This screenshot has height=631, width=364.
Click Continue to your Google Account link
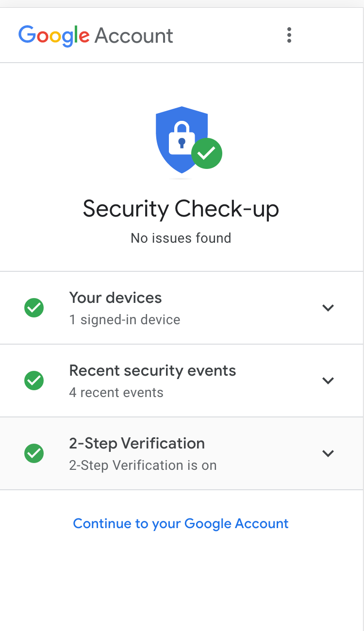tap(181, 523)
